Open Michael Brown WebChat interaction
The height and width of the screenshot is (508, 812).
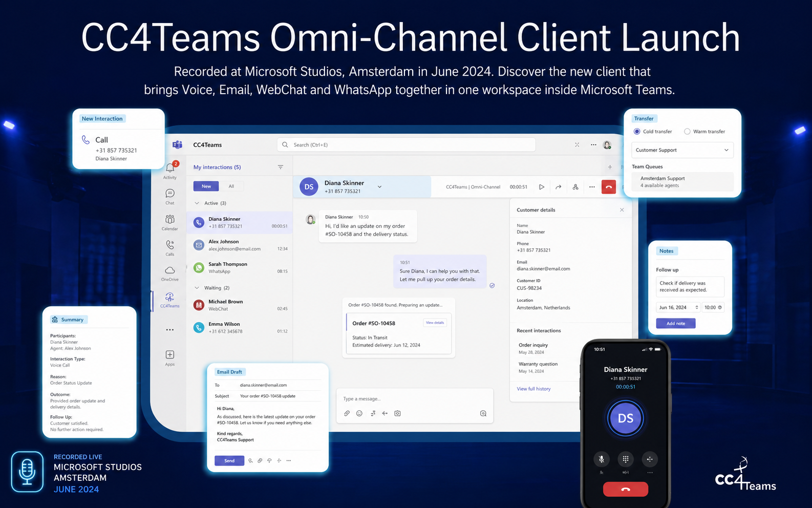click(x=240, y=305)
